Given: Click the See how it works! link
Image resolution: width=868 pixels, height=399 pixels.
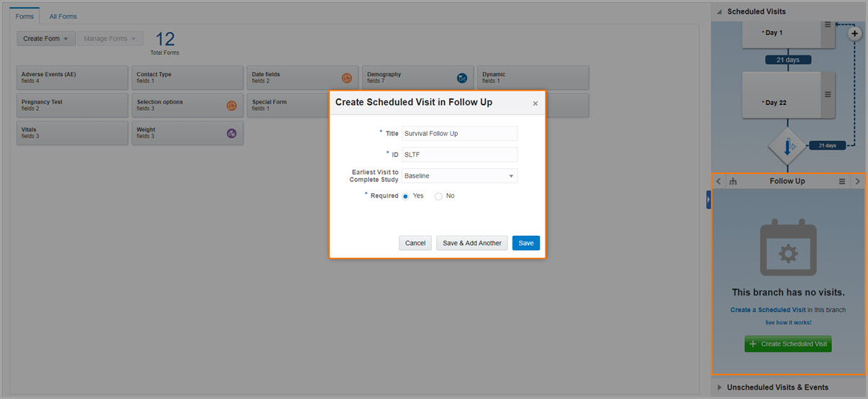Looking at the screenshot, I should (x=788, y=323).
